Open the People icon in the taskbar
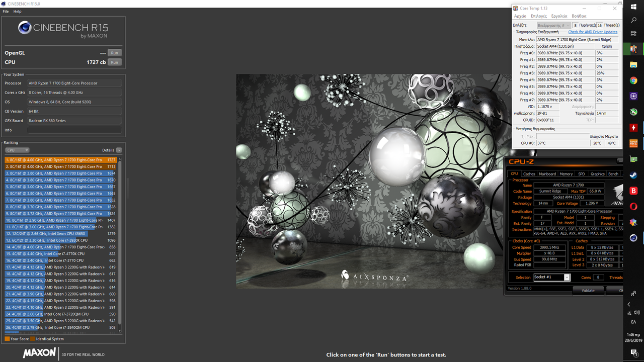This screenshot has width=644, height=362. [633, 293]
